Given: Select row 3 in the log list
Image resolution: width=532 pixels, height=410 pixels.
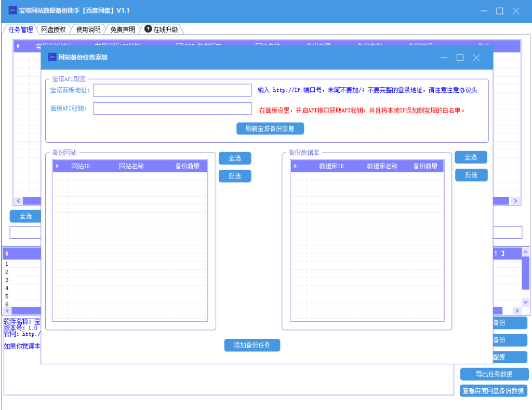Looking at the screenshot, I should [22, 280].
